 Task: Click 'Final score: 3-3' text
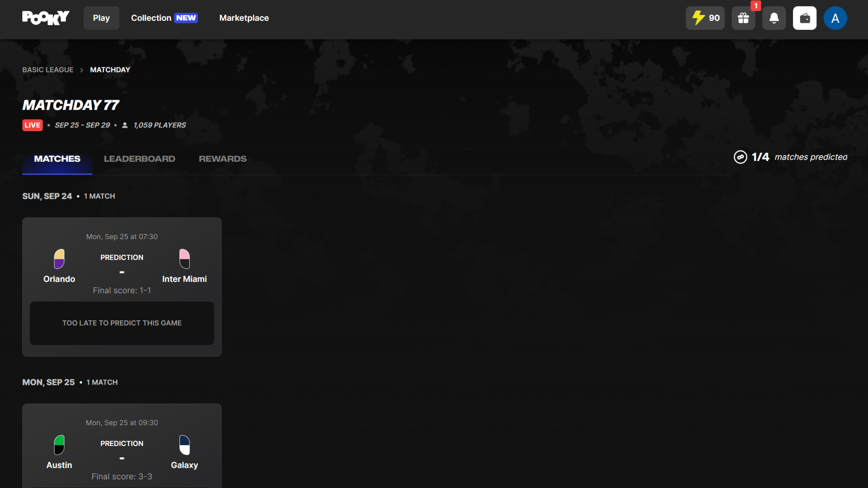pyautogui.click(x=122, y=477)
